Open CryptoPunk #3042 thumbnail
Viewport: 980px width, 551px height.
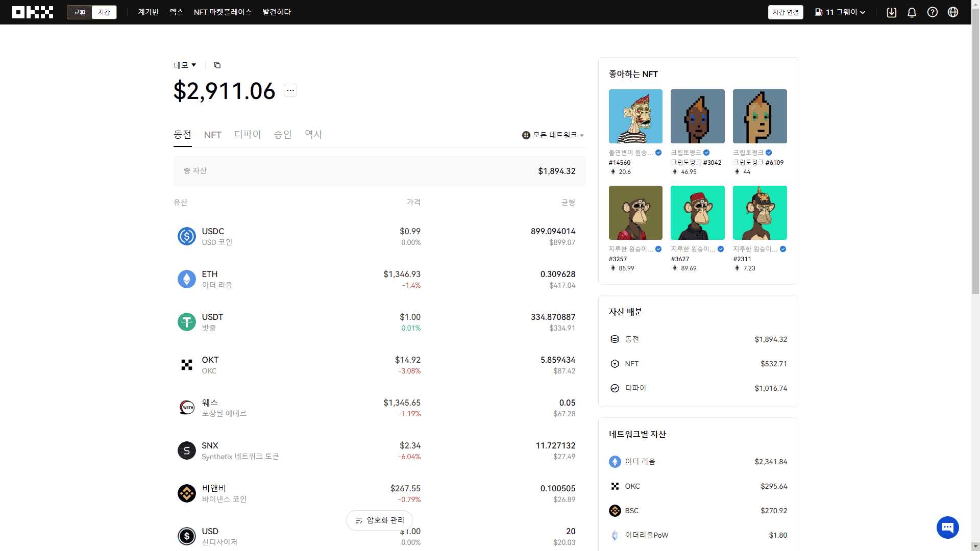tap(698, 116)
